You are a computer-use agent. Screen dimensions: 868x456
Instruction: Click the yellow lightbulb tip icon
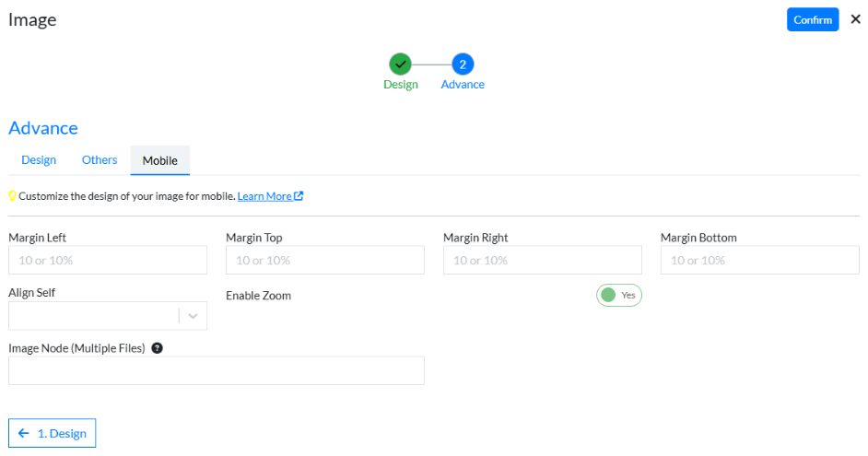[x=13, y=196]
